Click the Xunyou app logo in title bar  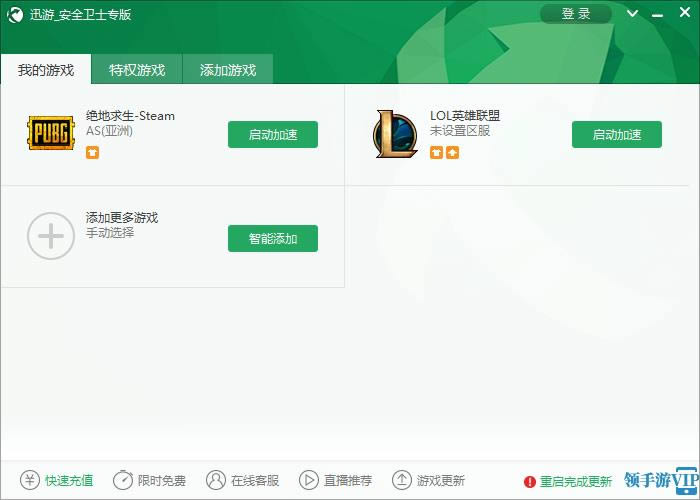pos(15,15)
